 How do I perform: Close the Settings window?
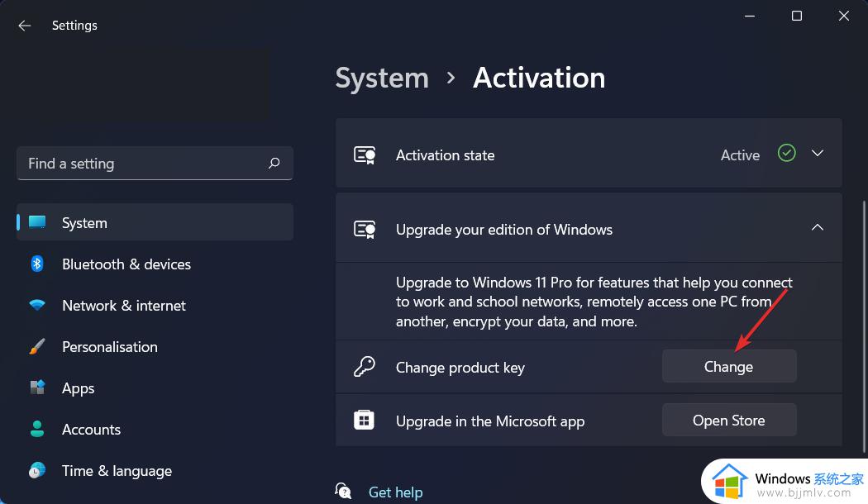(844, 16)
